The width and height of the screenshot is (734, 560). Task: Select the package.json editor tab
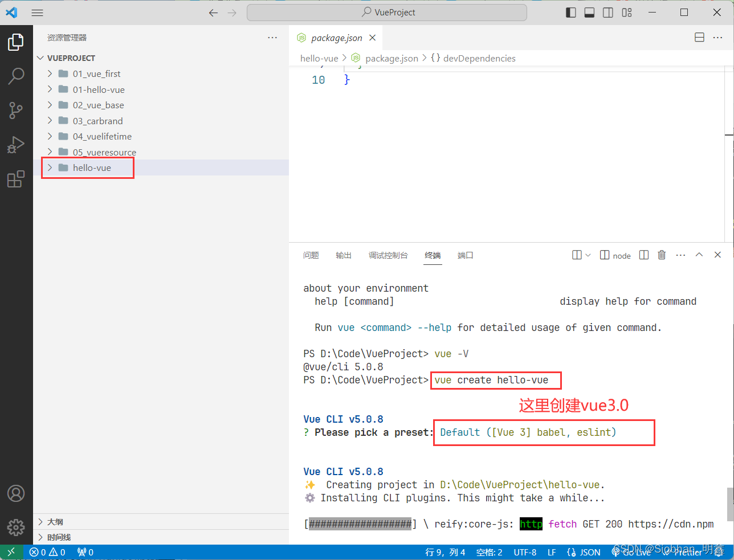click(336, 38)
